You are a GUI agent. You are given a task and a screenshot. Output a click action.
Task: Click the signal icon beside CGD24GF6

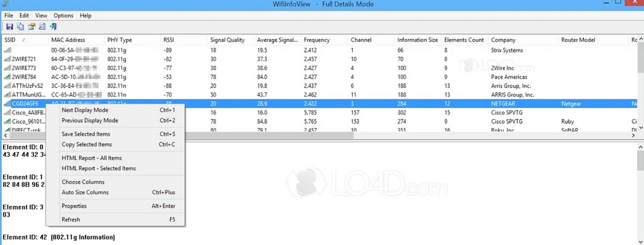pos(7,104)
